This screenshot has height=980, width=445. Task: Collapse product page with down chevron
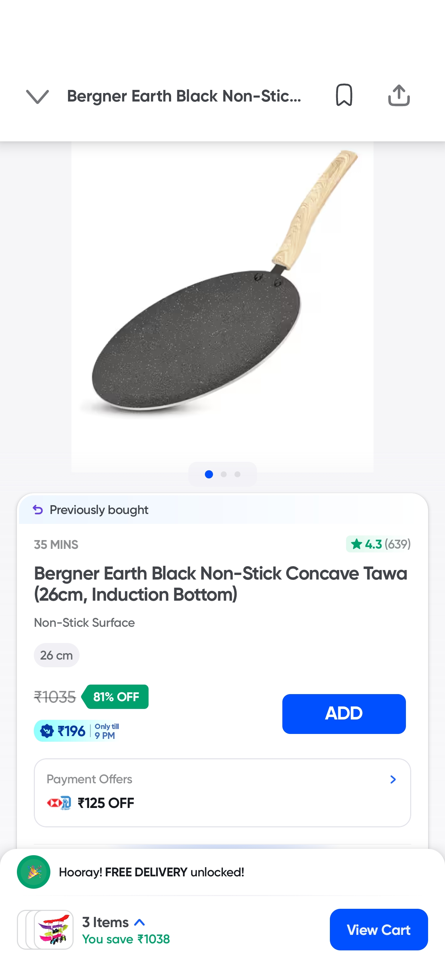click(37, 96)
